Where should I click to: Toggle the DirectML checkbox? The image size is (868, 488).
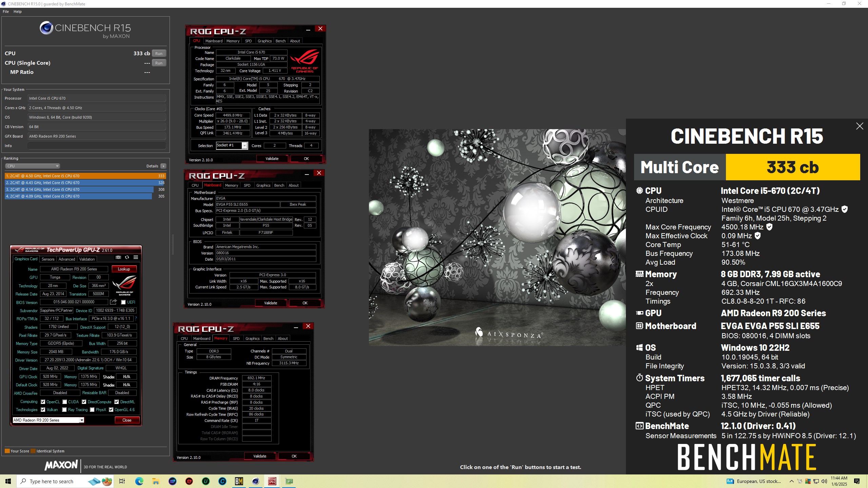coord(117,402)
